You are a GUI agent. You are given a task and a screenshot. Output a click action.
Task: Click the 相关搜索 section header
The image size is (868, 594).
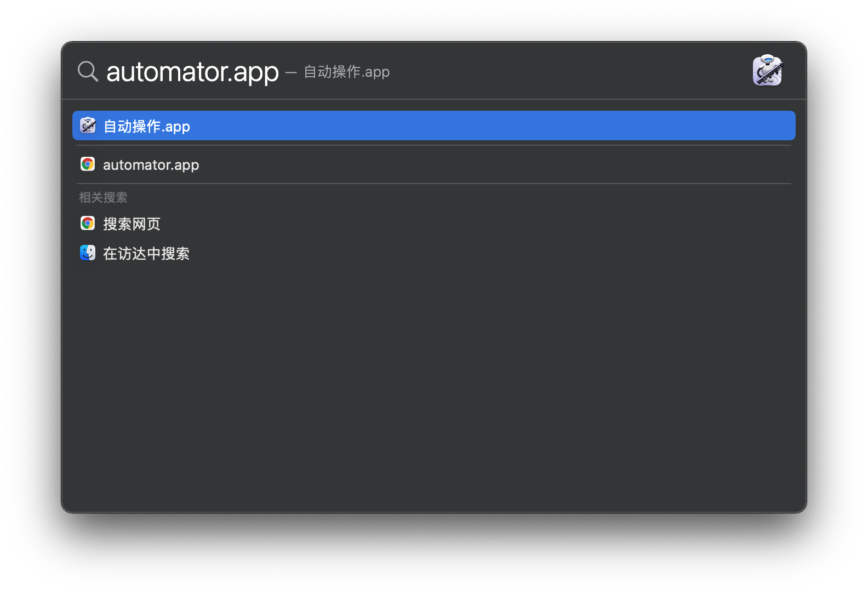[103, 197]
